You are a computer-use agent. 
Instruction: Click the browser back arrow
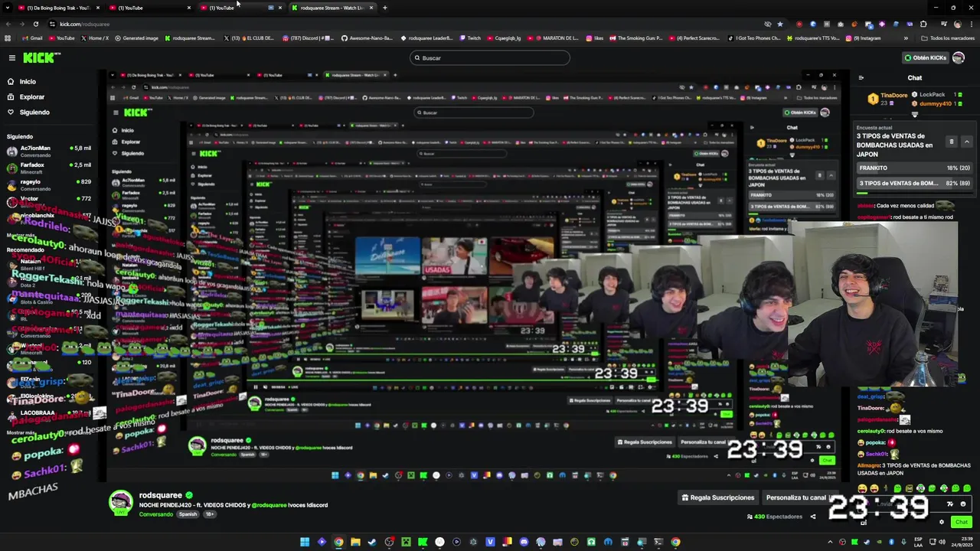coord(8,24)
